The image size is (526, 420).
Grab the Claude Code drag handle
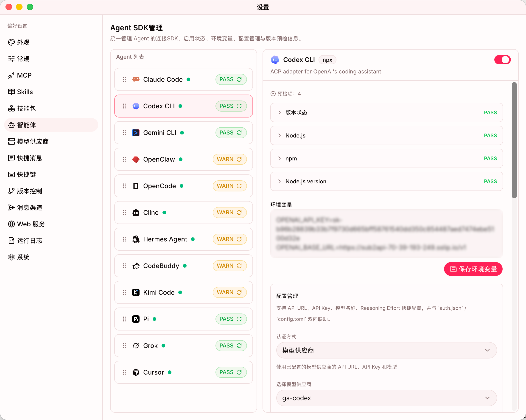coord(124,79)
